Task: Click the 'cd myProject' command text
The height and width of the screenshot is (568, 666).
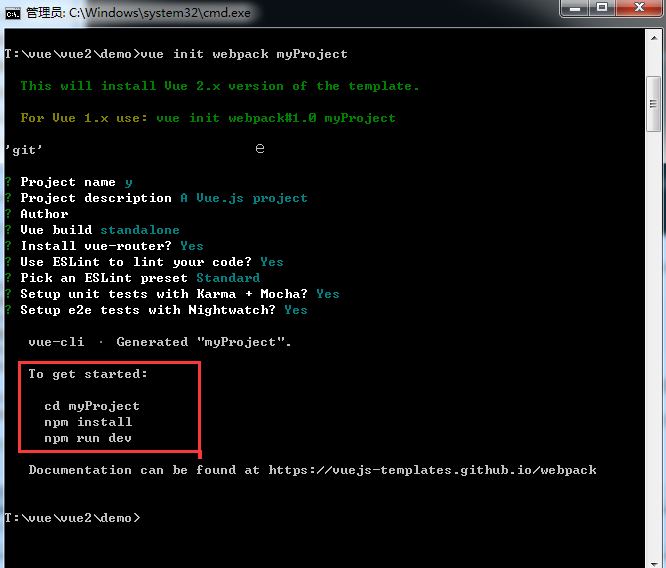Action: 92,406
